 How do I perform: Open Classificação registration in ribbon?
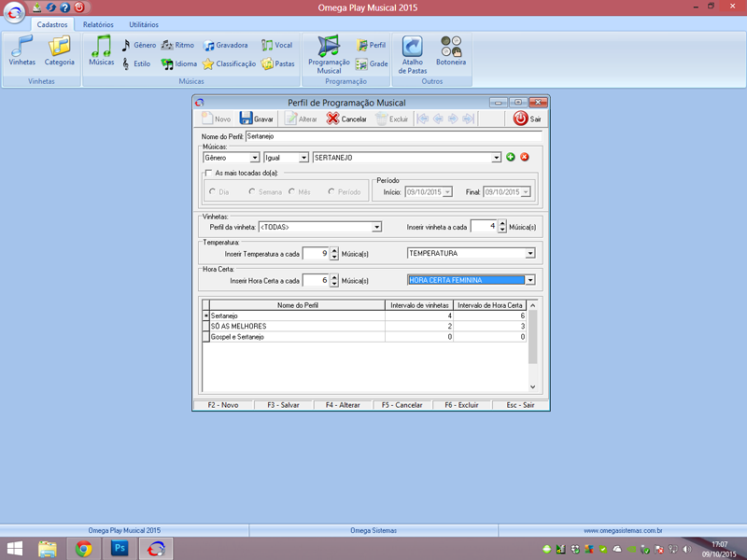[229, 63]
